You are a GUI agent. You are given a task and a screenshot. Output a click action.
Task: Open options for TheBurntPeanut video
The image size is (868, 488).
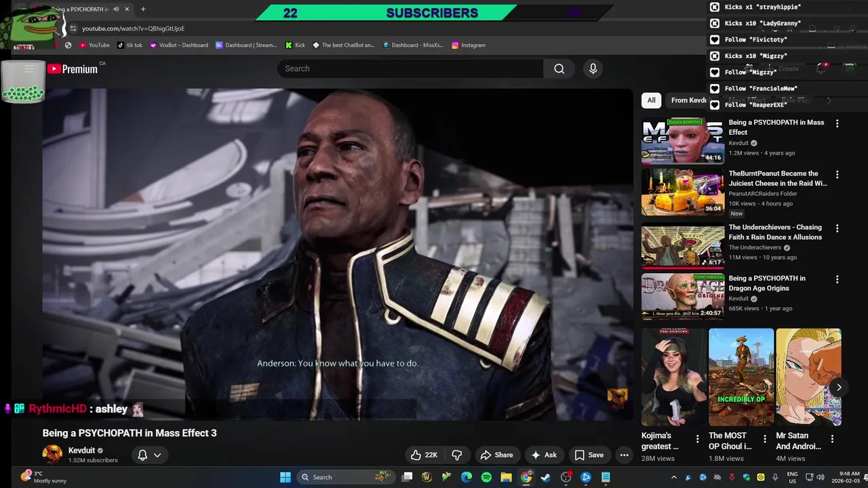837,174
